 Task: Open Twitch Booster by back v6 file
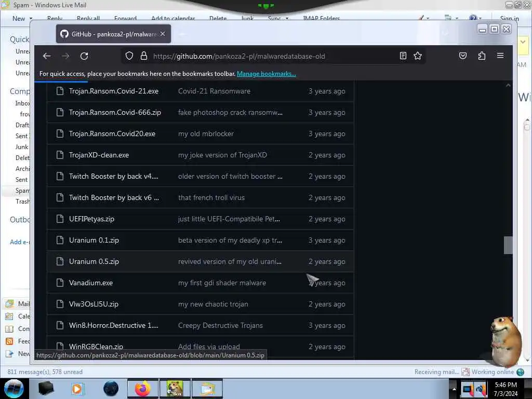tap(114, 197)
